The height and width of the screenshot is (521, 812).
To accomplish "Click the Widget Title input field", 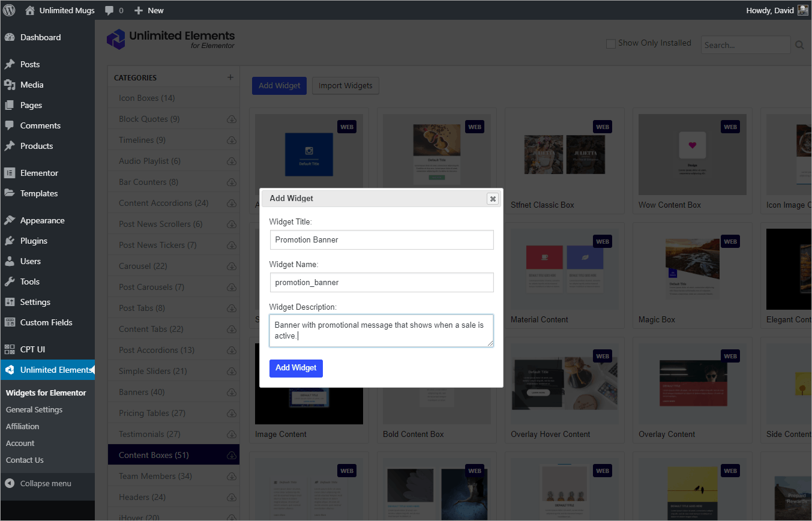I will pyautogui.click(x=382, y=239).
